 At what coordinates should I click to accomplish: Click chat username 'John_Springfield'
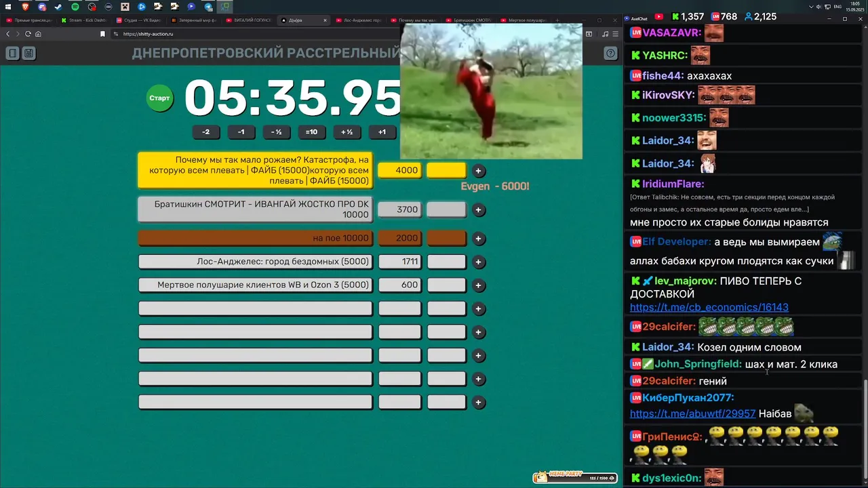[698, 365]
